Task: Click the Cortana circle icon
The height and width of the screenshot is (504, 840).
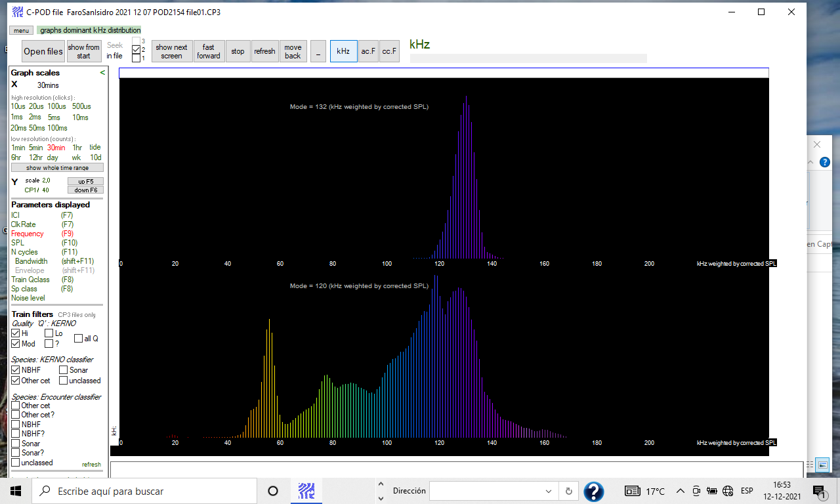Action: (273, 491)
